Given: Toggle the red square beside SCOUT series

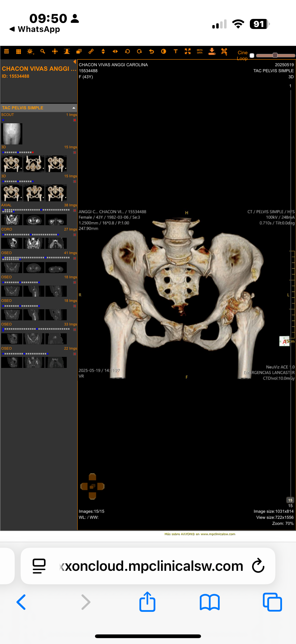Looking at the screenshot, I should pyautogui.click(x=74, y=120).
